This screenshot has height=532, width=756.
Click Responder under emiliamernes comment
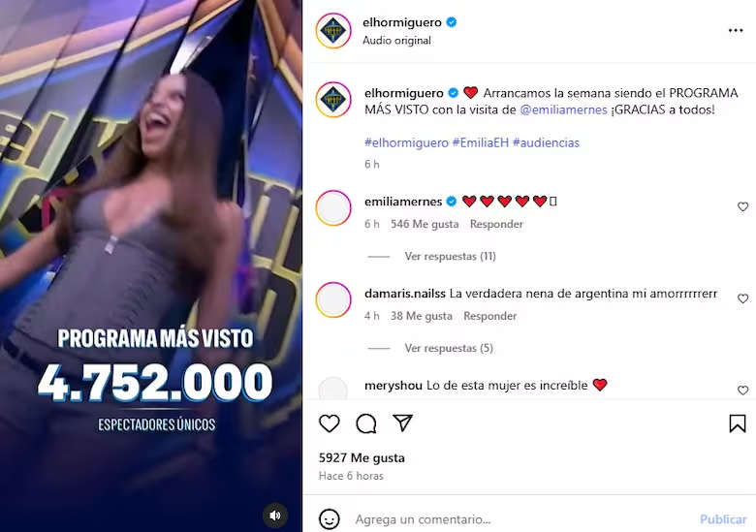pos(496,224)
